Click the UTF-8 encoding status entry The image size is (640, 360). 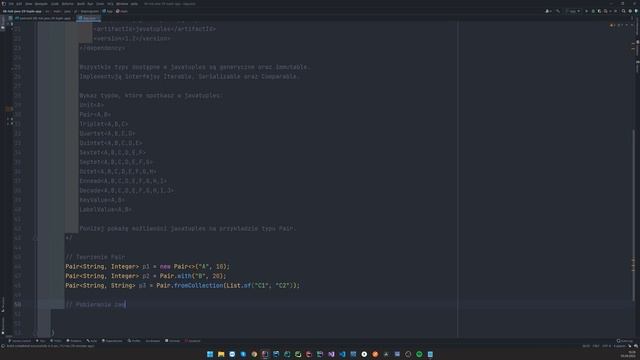[607, 346]
